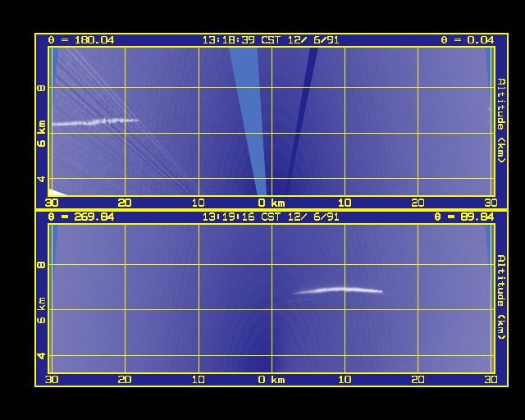Click the 30 tick under θ = 0.04
The height and width of the screenshot is (420, 525).
coord(491,203)
